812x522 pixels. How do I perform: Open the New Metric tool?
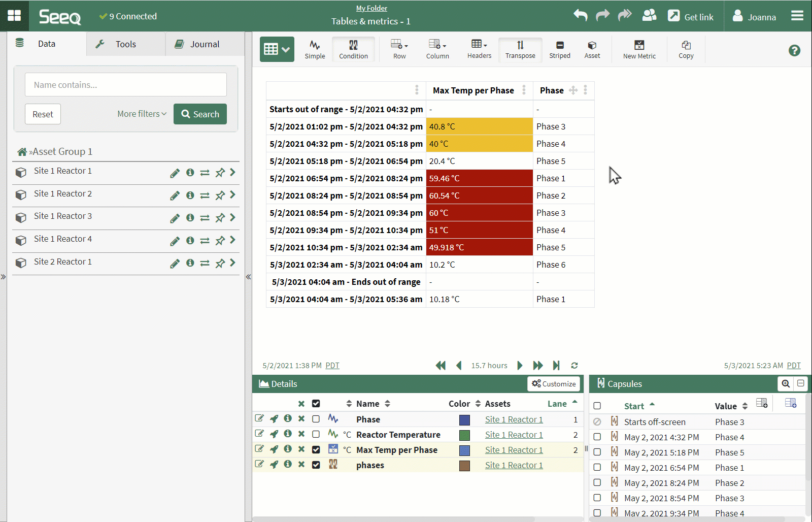(x=639, y=49)
